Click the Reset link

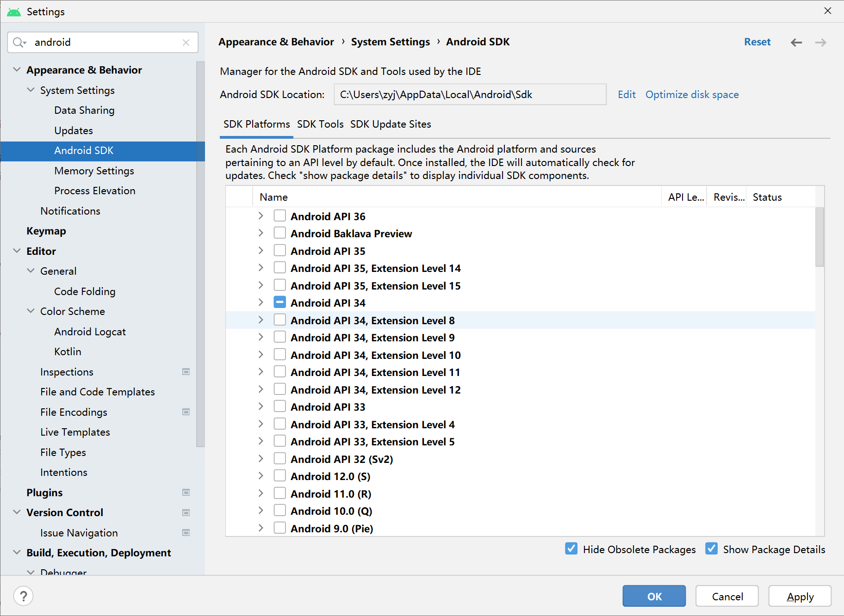click(757, 42)
